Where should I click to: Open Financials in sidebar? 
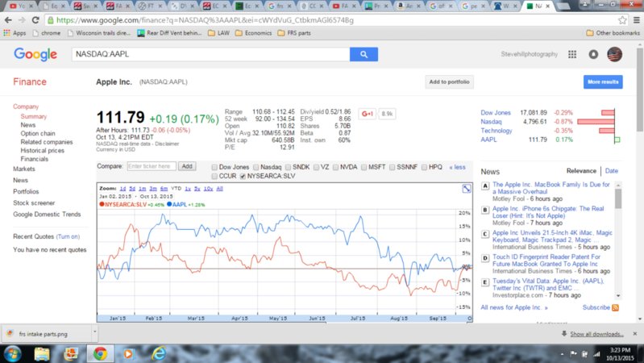coord(35,159)
